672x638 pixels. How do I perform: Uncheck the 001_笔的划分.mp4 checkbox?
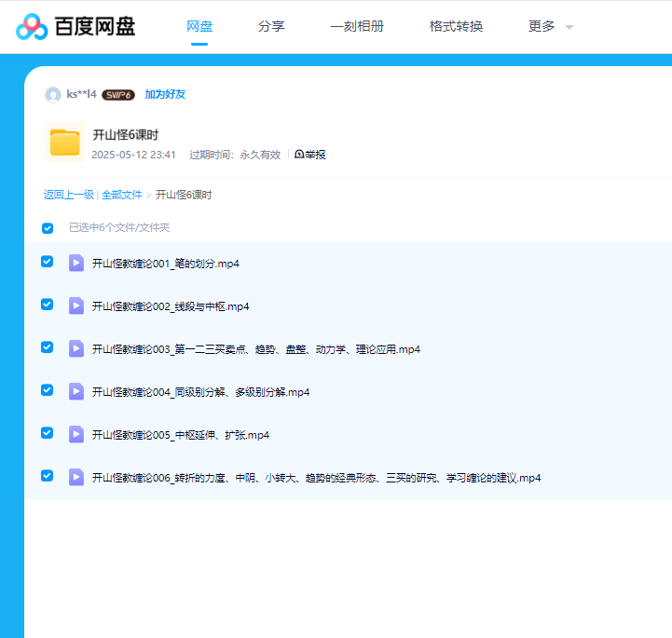click(x=48, y=262)
